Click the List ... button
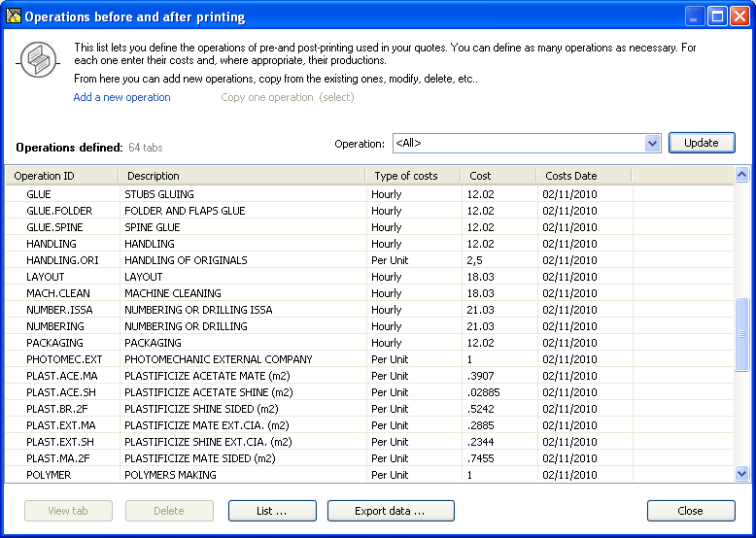The height and width of the screenshot is (538, 756). [272, 511]
